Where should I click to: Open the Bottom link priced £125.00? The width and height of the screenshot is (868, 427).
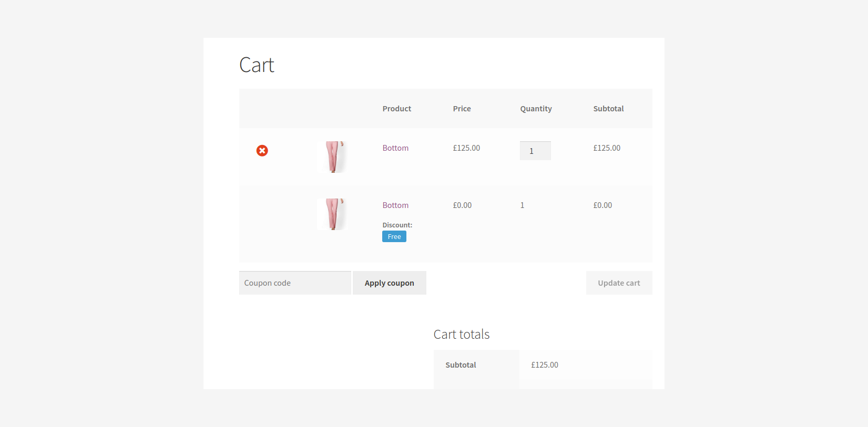pos(395,148)
